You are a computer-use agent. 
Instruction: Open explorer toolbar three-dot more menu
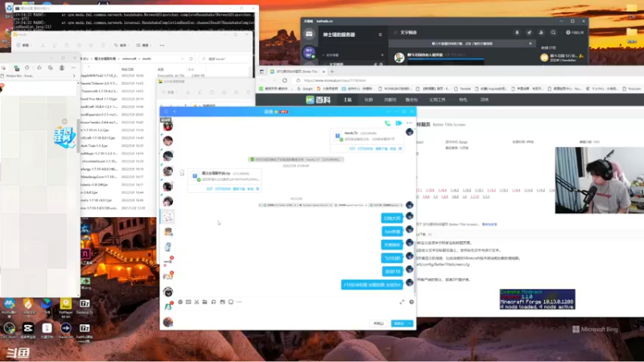tap(163, 45)
